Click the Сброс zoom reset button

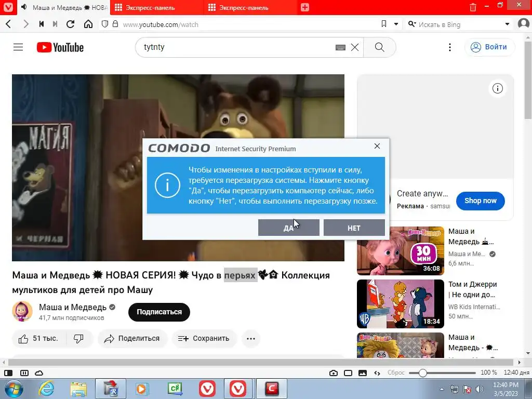click(396, 373)
